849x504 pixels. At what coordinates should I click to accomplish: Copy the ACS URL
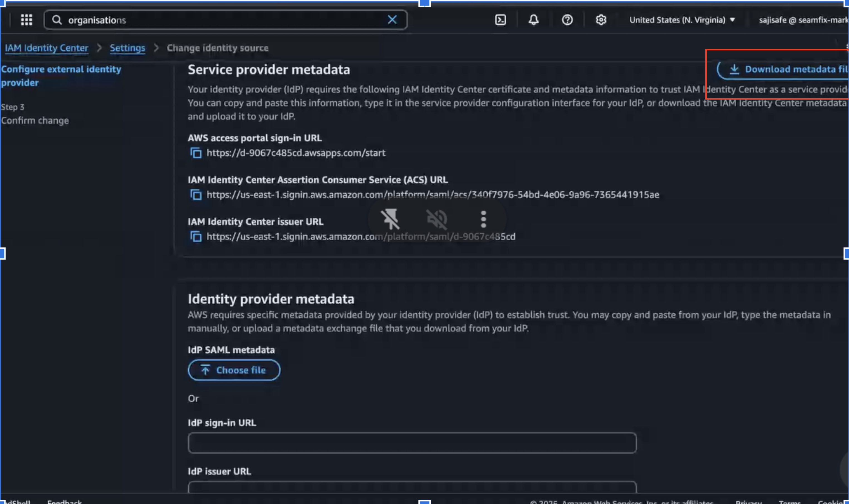[x=196, y=195]
